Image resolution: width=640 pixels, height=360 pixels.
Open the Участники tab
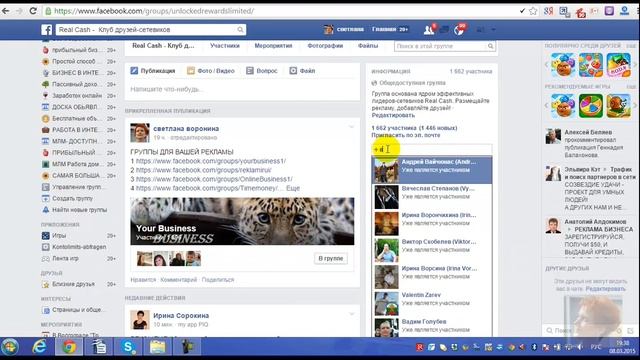click(x=225, y=46)
